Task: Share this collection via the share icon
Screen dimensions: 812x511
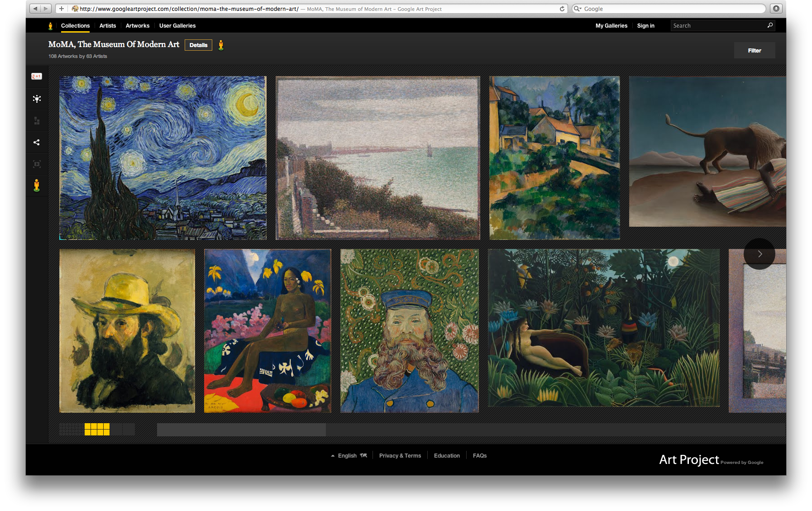Action: [x=36, y=142]
